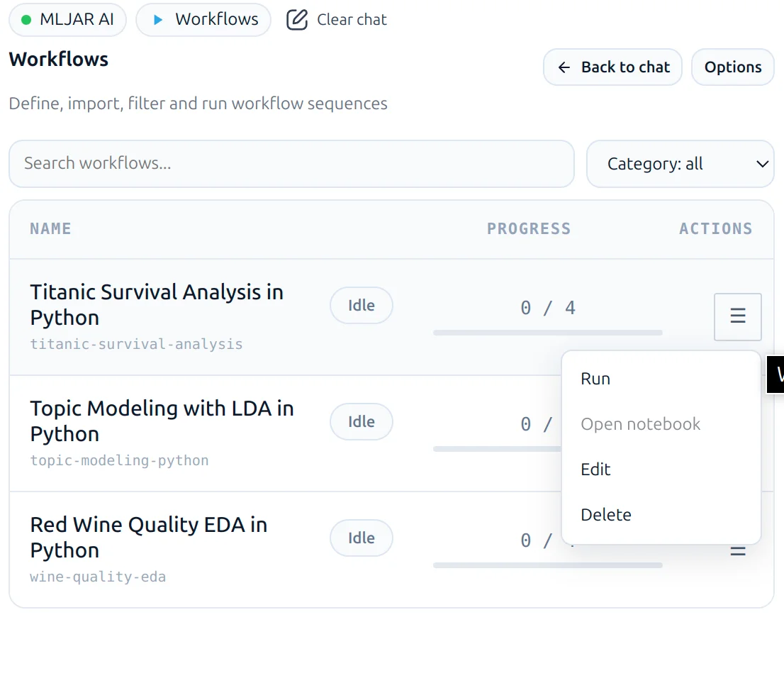The height and width of the screenshot is (683, 784).
Task: Select Run from the context menu
Action: pyautogui.click(x=595, y=378)
